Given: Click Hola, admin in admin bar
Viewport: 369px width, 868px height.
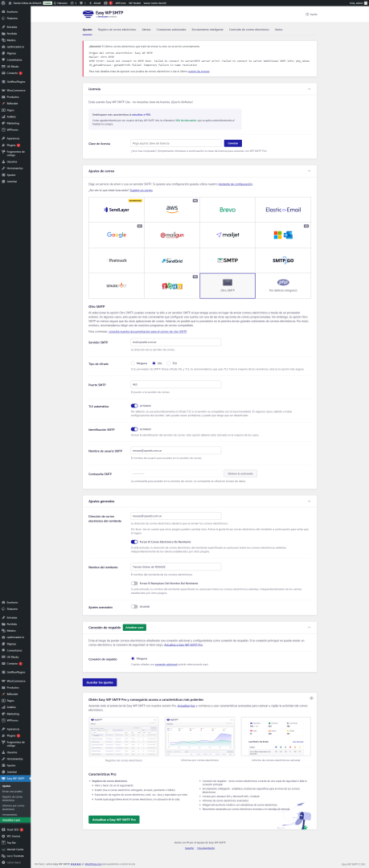Looking at the screenshot, I should [357, 2].
